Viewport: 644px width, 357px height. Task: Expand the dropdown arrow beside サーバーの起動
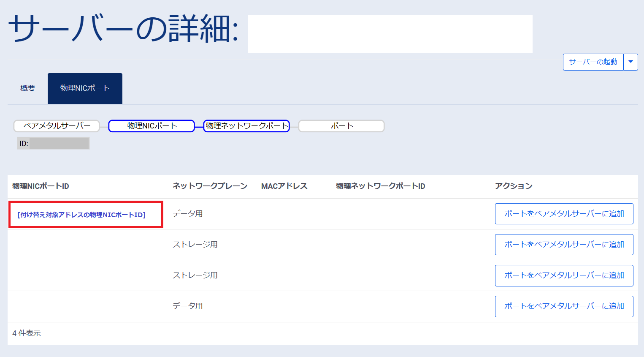pyautogui.click(x=630, y=62)
